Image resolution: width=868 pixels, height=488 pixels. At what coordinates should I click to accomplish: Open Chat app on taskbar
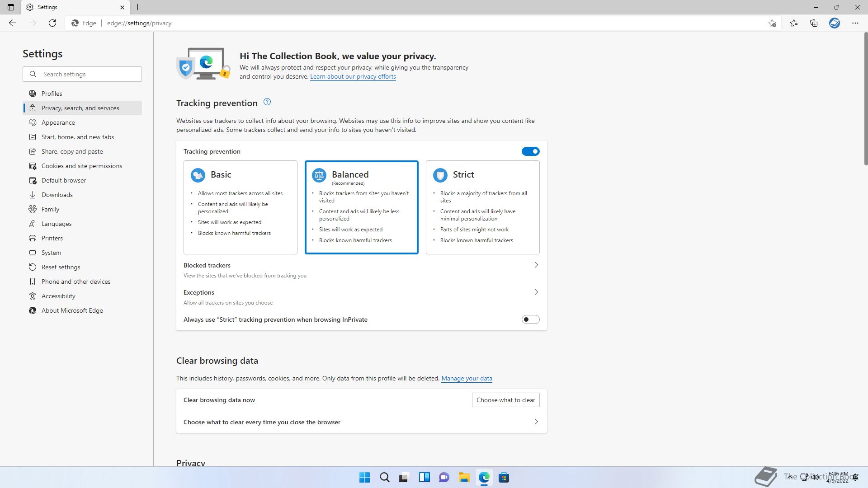(x=444, y=478)
